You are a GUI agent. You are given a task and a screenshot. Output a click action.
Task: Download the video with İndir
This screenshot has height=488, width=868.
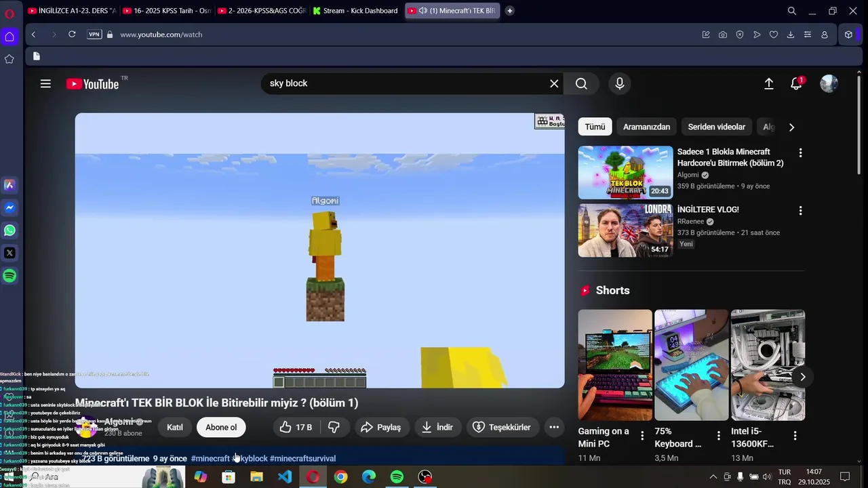pyautogui.click(x=437, y=427)
